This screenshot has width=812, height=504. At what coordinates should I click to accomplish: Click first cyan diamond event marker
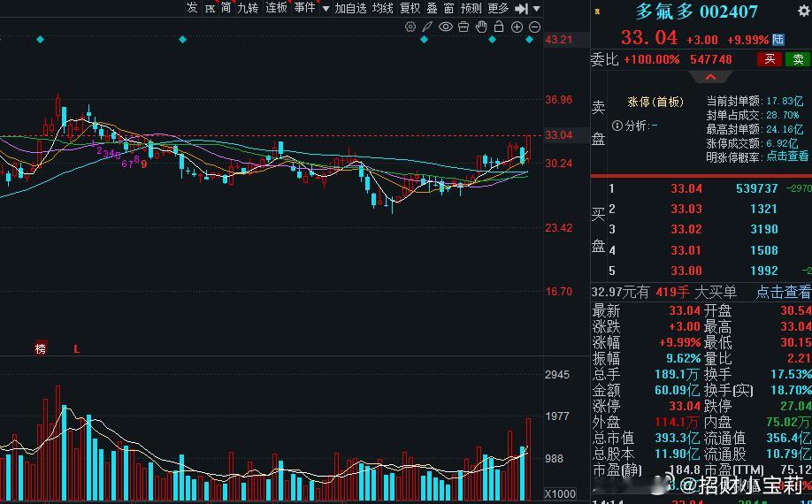pos(41,39)
